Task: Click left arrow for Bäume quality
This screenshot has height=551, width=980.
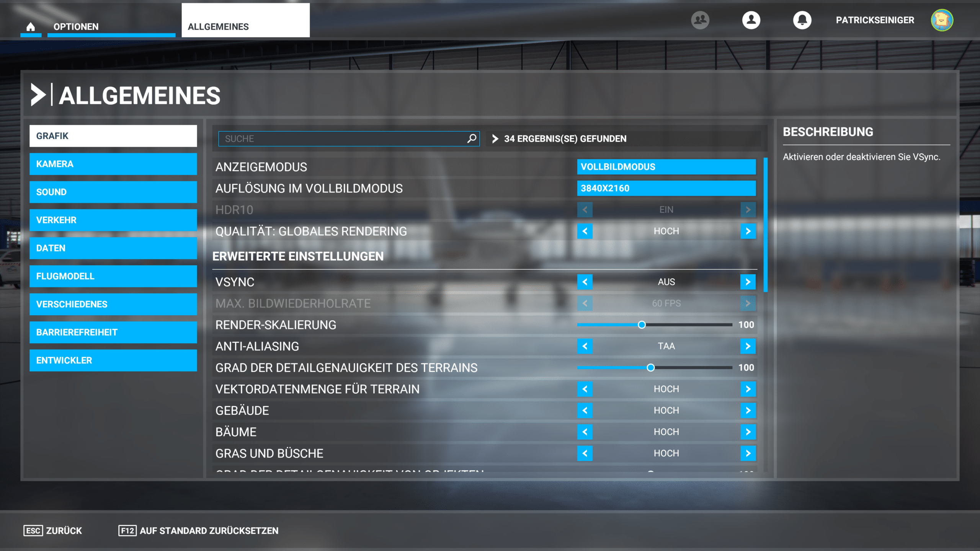Action: 585,432
